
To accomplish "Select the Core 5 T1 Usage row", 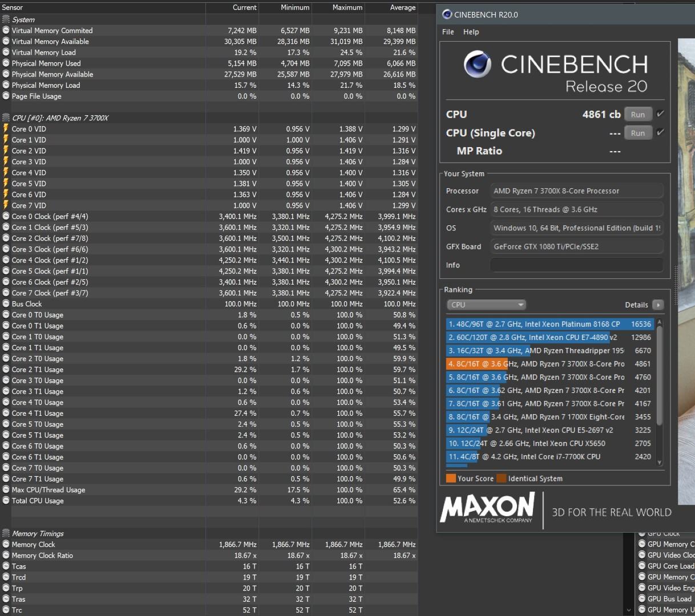I will click(209, 435).
